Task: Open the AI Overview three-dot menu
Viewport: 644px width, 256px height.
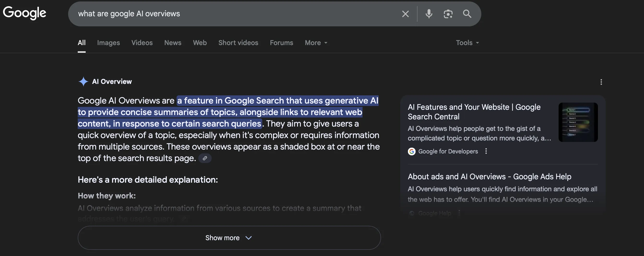Action: point(601,82)
